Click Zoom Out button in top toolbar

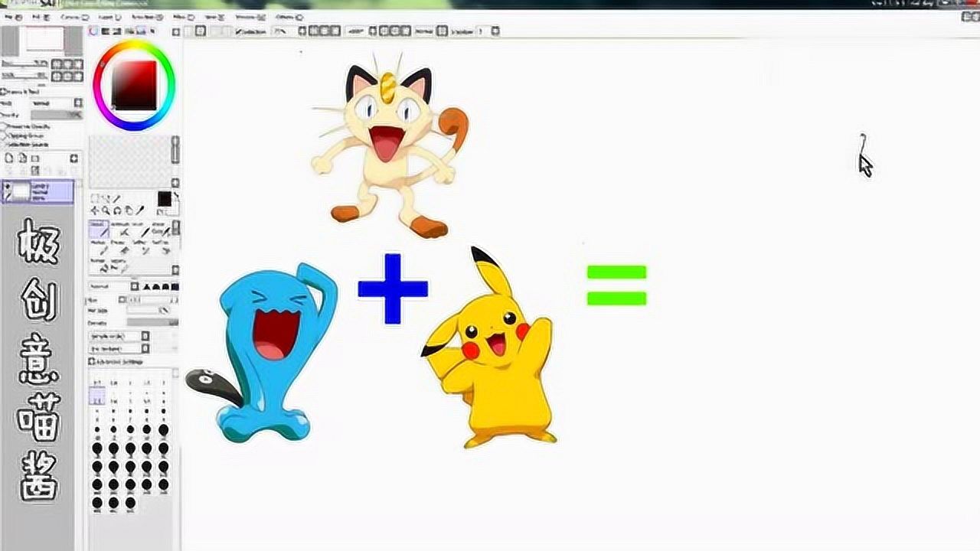click(324, 31)
